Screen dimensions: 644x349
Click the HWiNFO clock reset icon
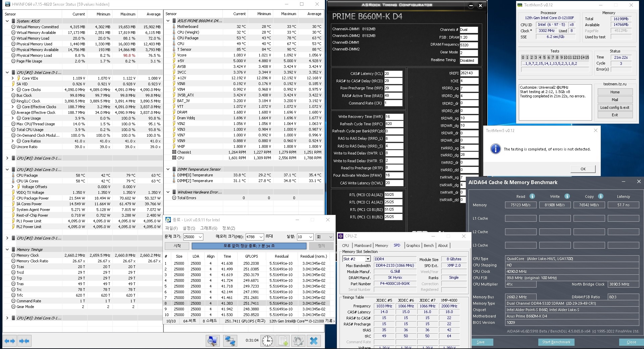[x=267, y=341]
